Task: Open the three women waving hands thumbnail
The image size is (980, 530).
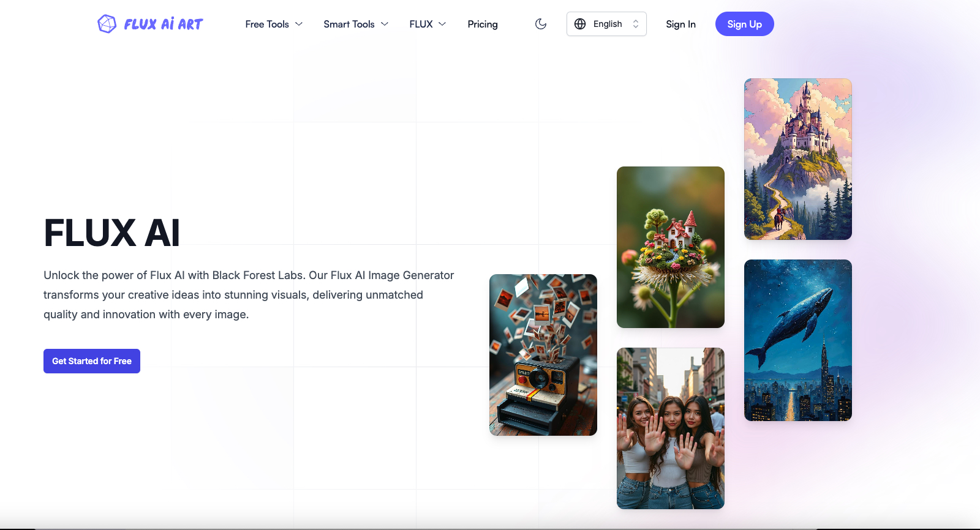Action: 670,428
